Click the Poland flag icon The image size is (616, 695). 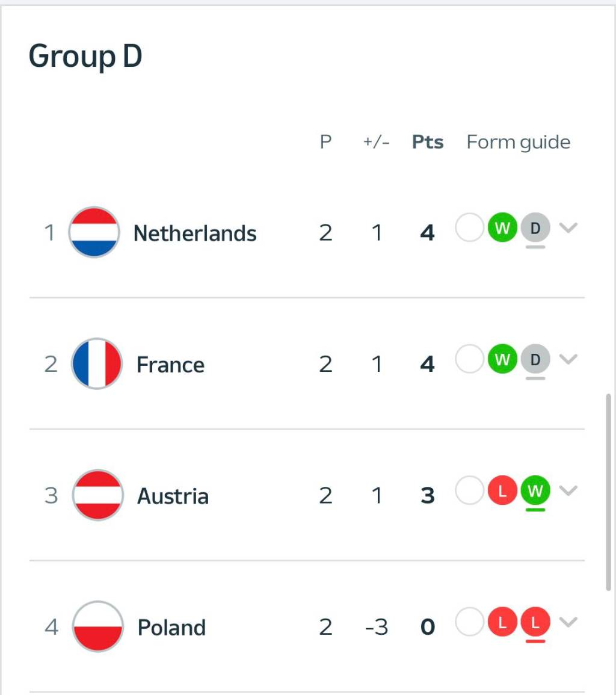click(x=97, y=626)
